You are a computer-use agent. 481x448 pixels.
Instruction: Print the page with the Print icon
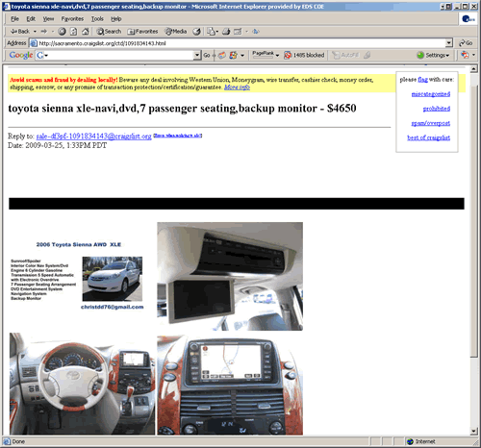[x=226, y=32]
